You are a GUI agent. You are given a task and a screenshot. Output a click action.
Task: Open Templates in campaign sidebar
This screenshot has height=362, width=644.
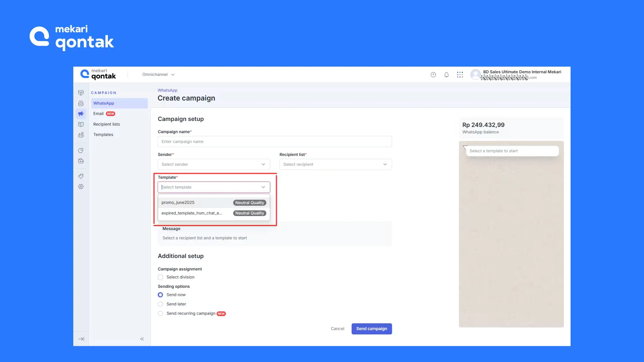103,134
